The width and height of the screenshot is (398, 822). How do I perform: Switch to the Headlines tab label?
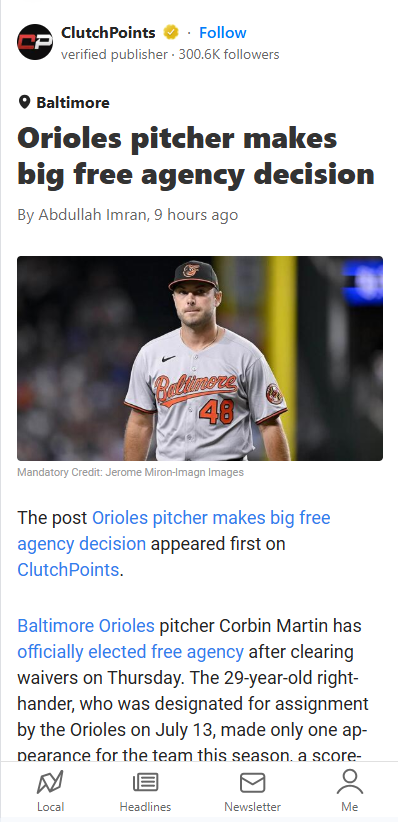tap(145, 807)
